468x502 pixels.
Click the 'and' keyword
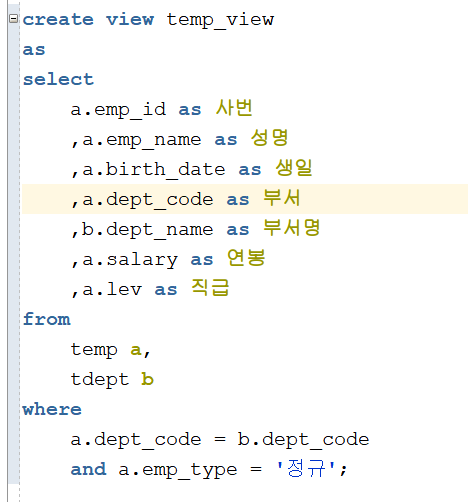pyautogui.click(x=88, y=469)
